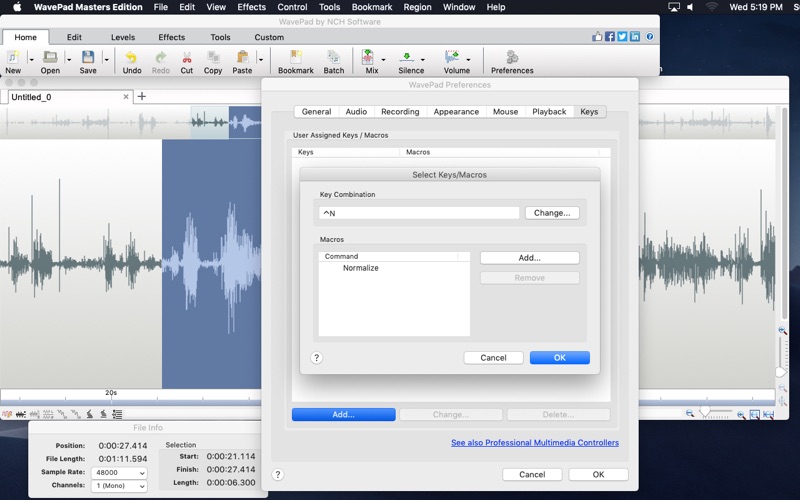The height and width of the screenshot is (500, 800).
Task: Open the Effects menu in menu bar
Action: pyautogui.click(x=251, y=7)
